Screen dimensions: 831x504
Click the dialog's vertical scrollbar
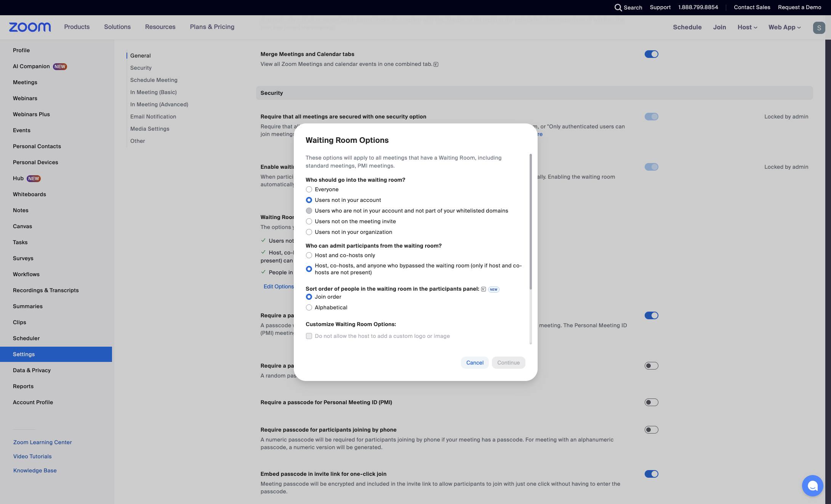pyautogui.click(x=531, y=222)
